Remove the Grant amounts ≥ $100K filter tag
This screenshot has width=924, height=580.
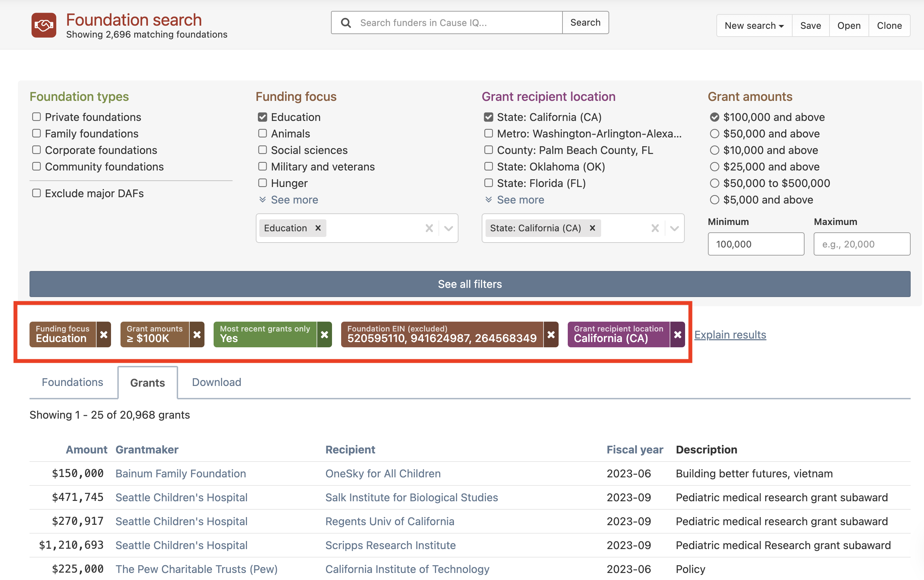tap(197, 335)
